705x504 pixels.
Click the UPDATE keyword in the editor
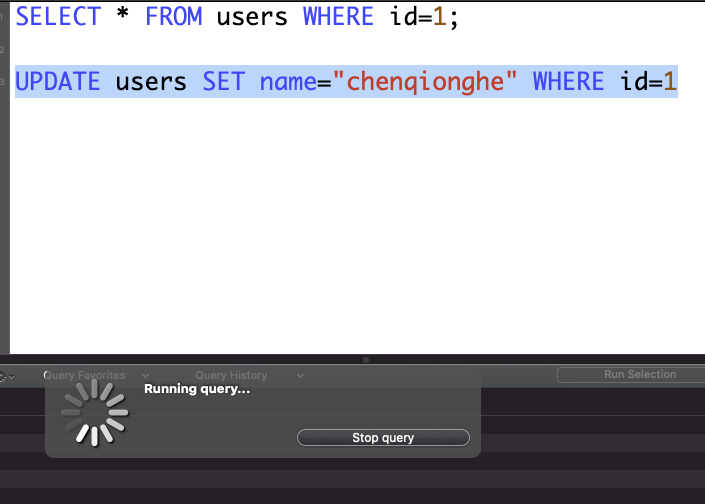[x=58, y=82]
